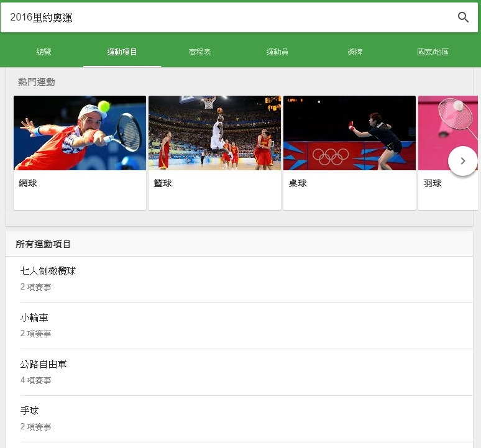
Task: Click 2 項賽事 under 小輪車
Action: [x=35, y=334]
